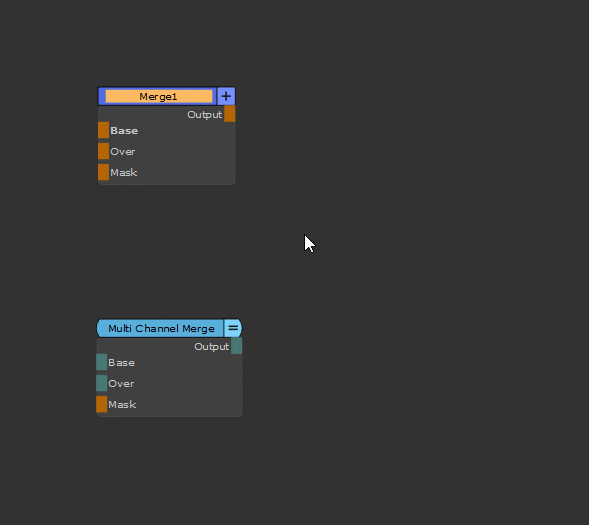Select the Merge1 node by its title
The height and width of the screenshot is (525, 589).
pyautogui.click(x=159, y=97)
